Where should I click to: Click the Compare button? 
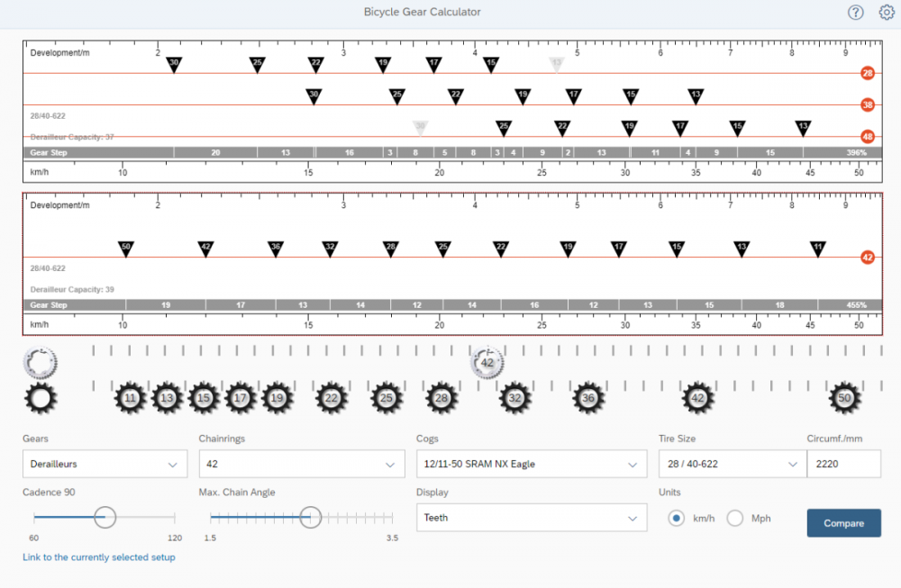click(843, 523)
